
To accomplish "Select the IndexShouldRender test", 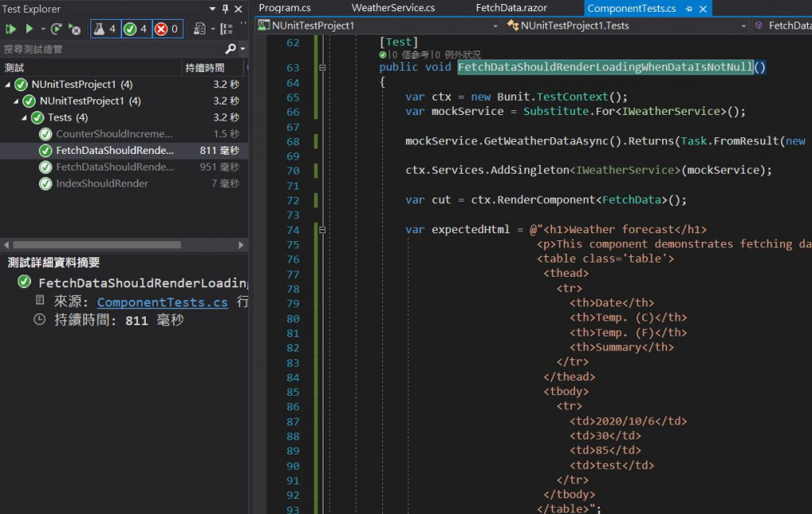I will 101,183.
